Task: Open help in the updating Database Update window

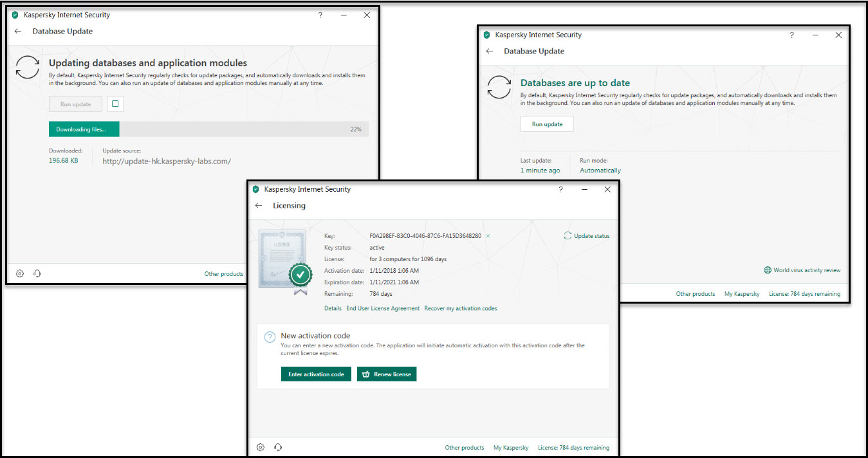Action: point(320,15)
